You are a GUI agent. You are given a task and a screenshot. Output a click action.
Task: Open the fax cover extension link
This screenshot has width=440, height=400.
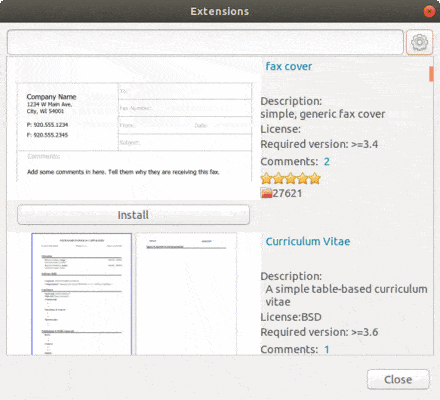289,66
